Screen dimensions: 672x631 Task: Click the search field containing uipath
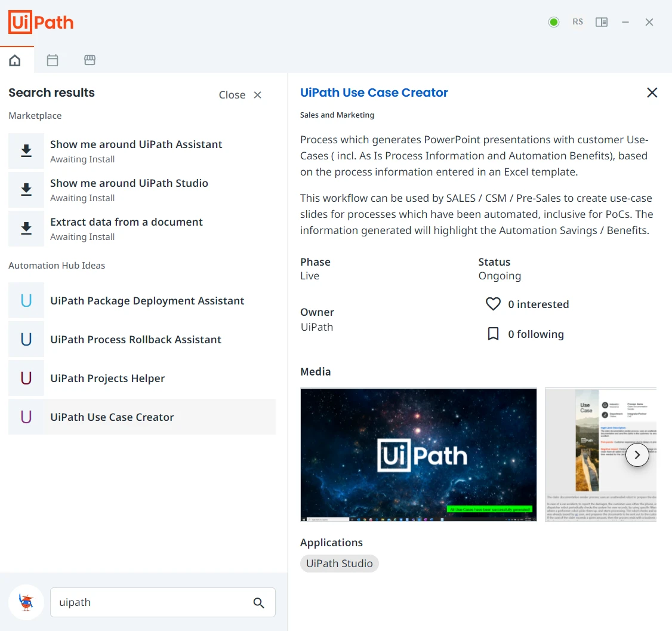[163, 602]
